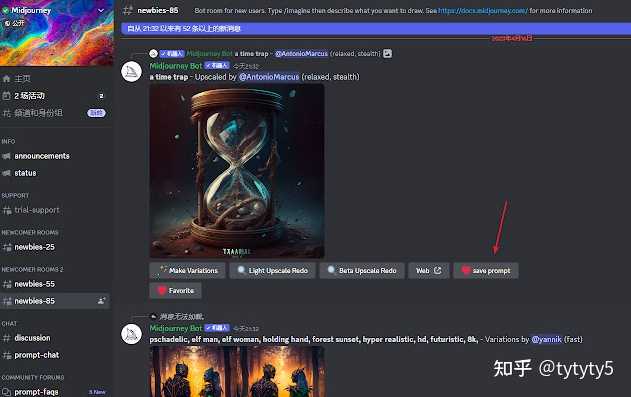Click the Favorite heart button
The width and height of the screenshot is (631, 397).
click(x=175, y=290)
